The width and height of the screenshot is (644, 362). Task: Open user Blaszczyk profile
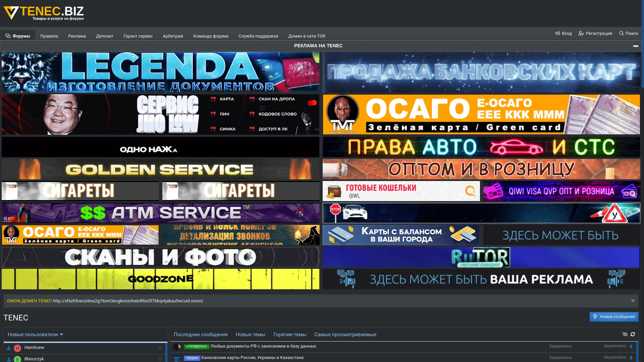tap(34, 359)
